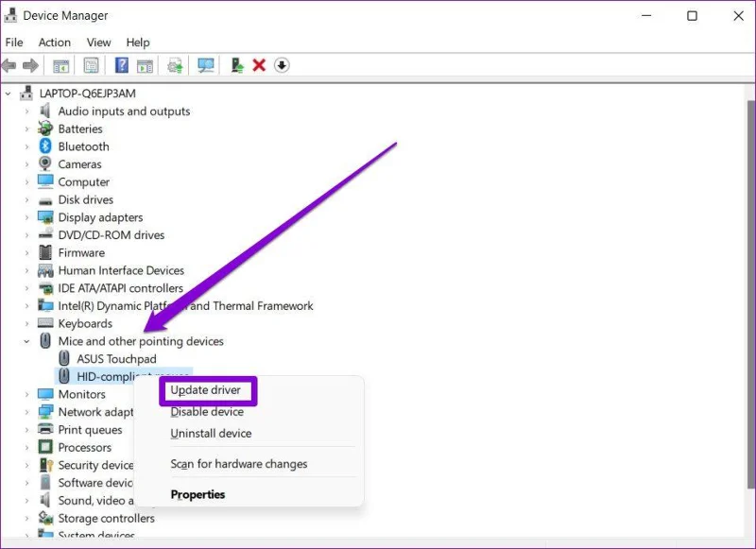Toggle Show/Hide Console Tree toolbar icon
The width and height of the screenshot is (756, 549).
pos(60,65)
